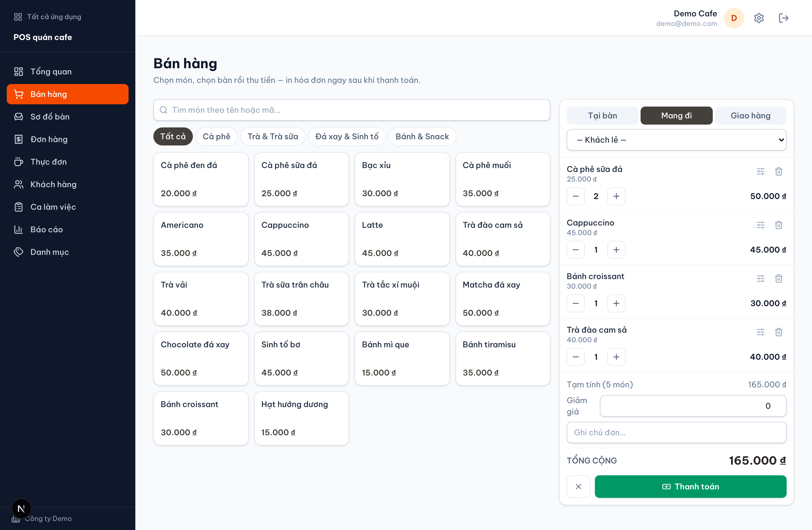Switch order type to Tại bàn
This screenshot has width=812, height=530.
pyautogui.click(x=603, y=116)
